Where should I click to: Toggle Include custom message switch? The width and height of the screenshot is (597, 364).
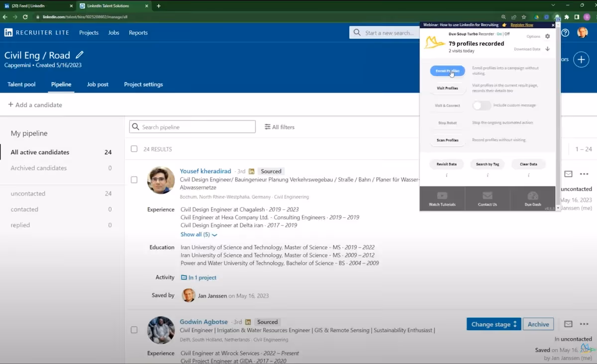(x=482, y=105)
